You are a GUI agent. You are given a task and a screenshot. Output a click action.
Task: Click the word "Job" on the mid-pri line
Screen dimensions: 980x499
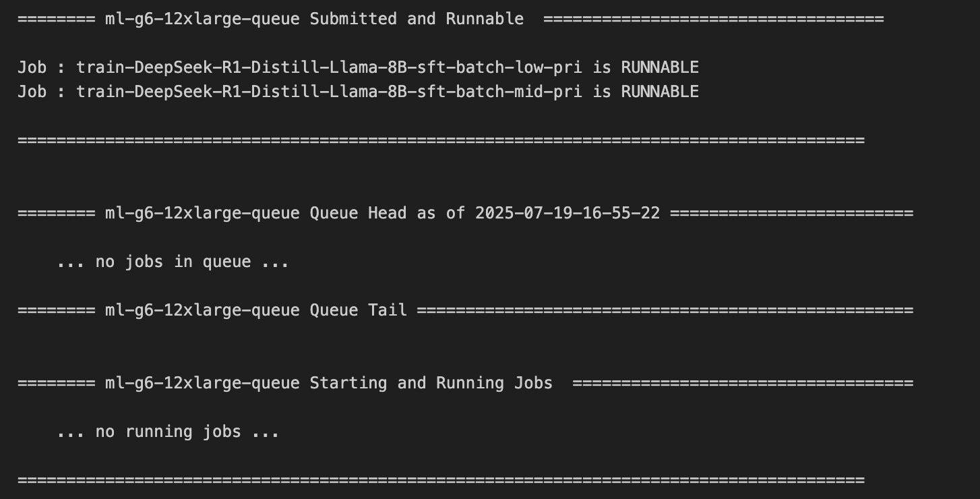[x=32, y=92]
